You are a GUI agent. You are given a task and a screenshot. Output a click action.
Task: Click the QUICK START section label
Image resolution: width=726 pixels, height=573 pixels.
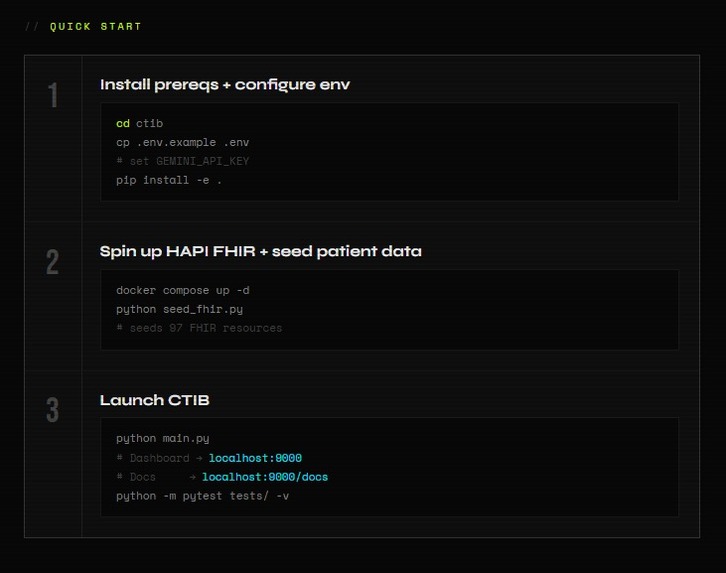coord(95,26)
